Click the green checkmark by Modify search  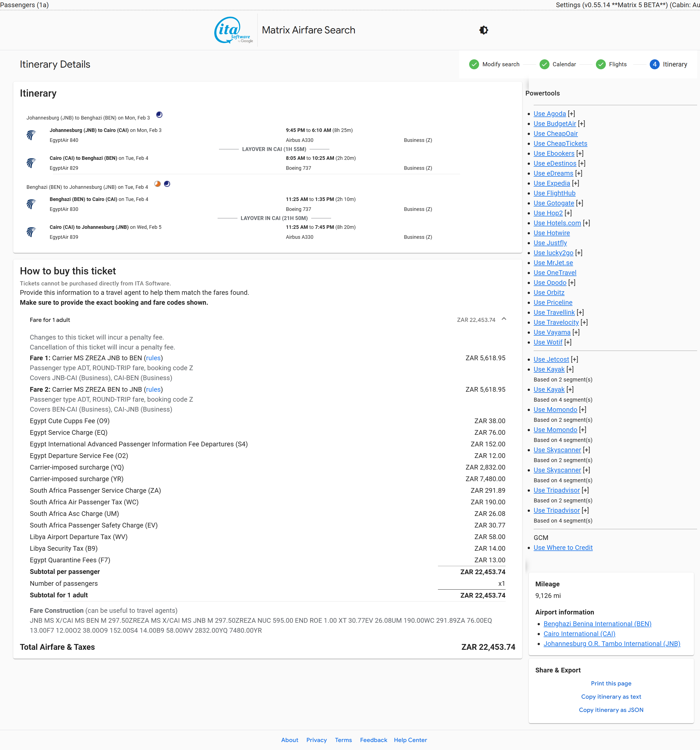tap(474, 65)
